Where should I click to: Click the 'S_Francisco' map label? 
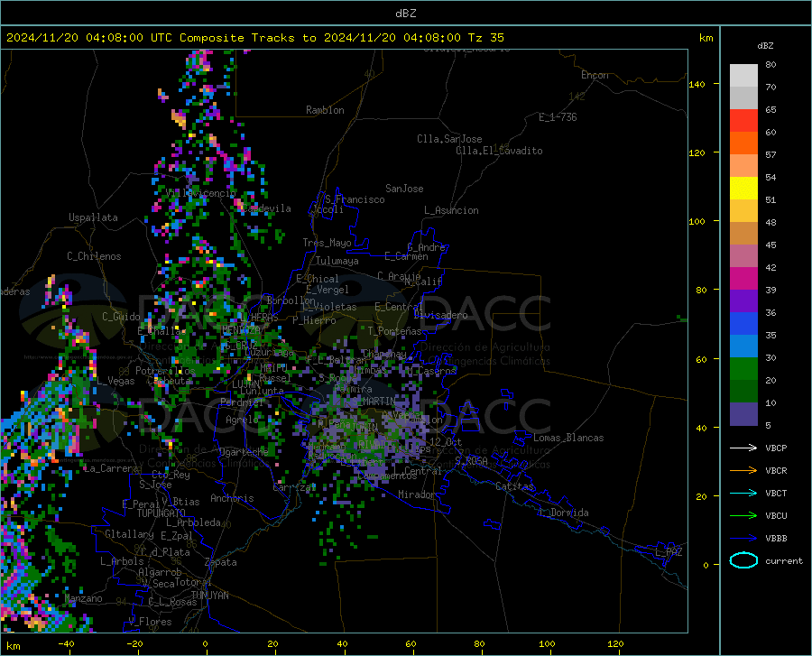pyautogui.click(x=355, y=199)
